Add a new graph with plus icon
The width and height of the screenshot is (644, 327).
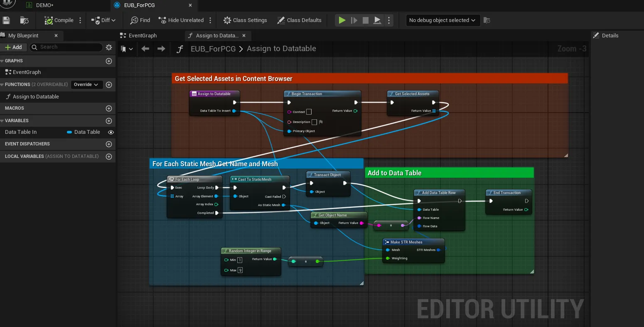[x=109, y=61]
